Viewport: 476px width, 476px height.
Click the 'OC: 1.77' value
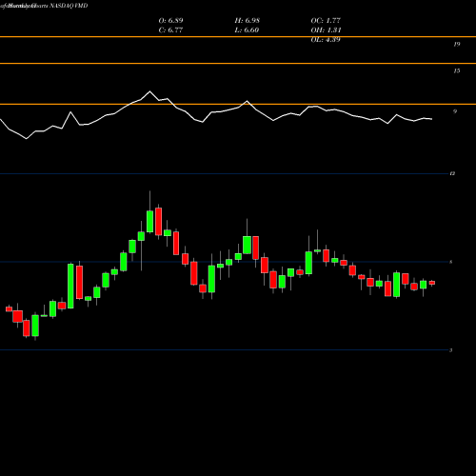[x=326, y=21]
